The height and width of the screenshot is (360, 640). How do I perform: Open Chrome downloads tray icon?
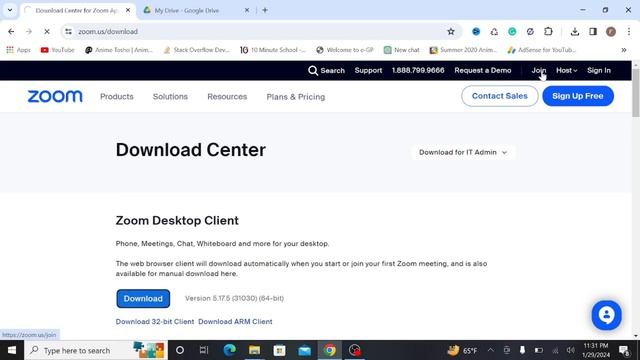[x=575, y=31]
